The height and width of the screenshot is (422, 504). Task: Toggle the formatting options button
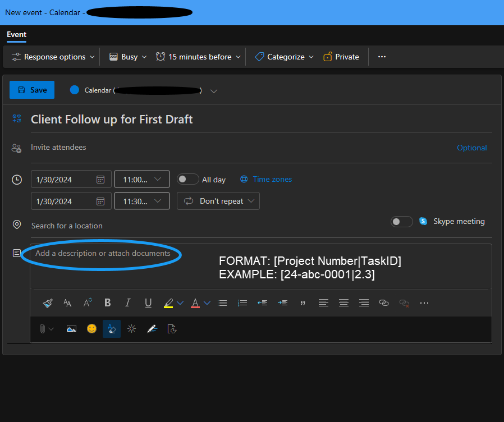112,329
